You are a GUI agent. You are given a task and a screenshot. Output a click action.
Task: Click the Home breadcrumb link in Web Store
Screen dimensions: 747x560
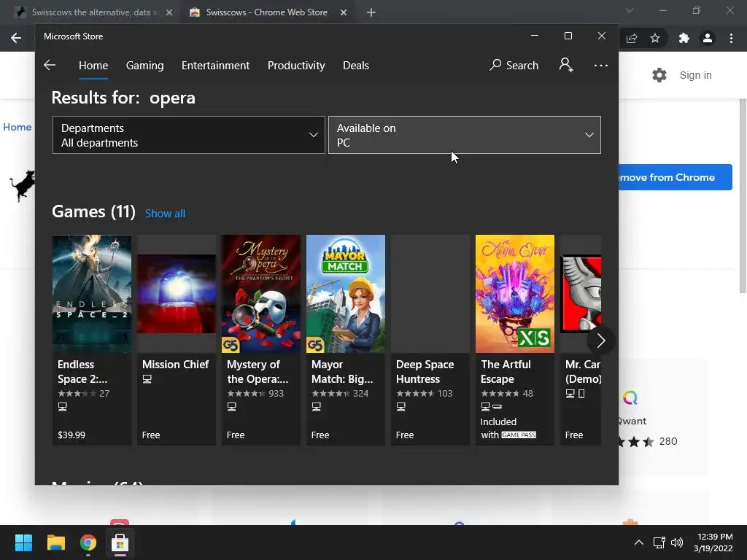point(18,127)
